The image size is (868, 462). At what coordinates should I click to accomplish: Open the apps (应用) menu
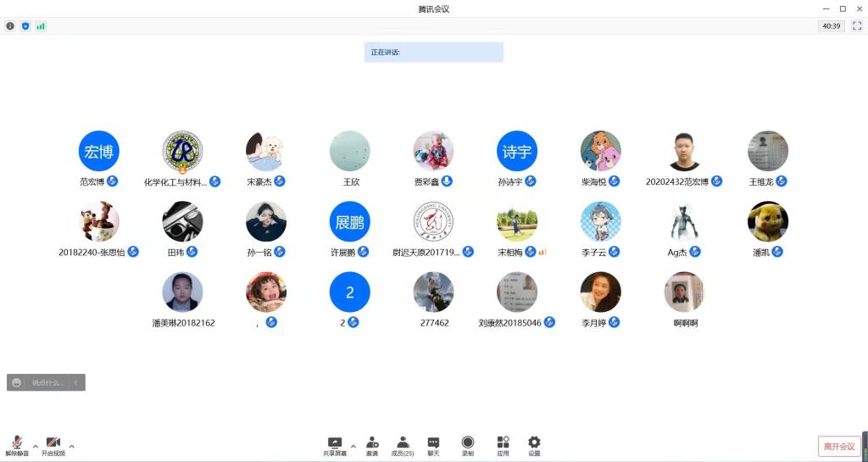503,446
